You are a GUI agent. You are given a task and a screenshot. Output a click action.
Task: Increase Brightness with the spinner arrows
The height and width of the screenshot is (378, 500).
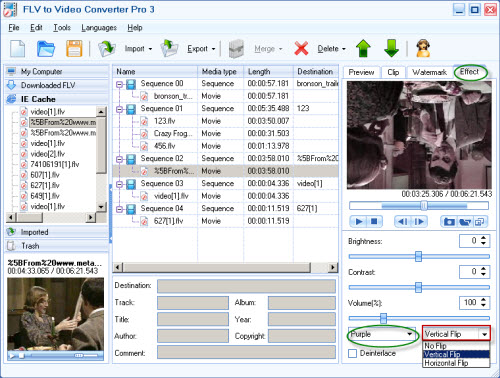pos(484,238)
